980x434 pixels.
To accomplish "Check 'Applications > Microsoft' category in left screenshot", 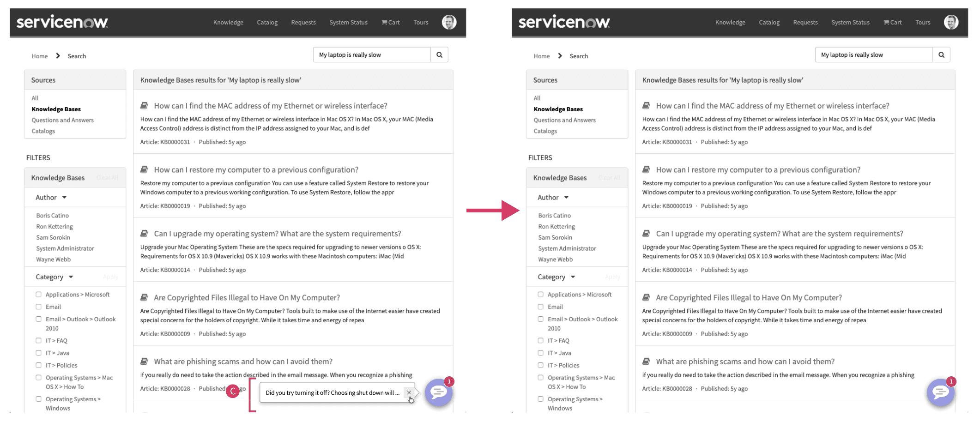I will pyautogui.click(x=39, y=295).
